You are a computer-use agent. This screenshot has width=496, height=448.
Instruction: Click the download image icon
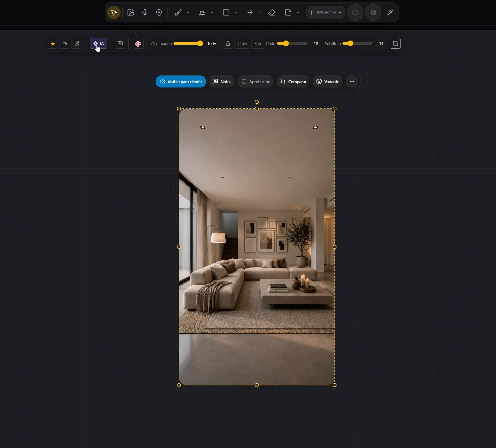[77, 44]
